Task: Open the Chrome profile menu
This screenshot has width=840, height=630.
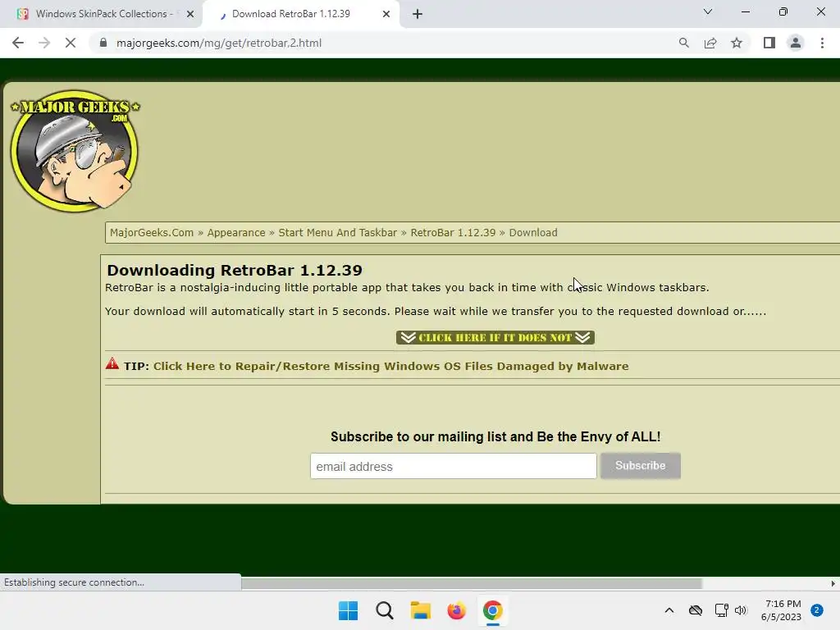Action: coord(796,43)
